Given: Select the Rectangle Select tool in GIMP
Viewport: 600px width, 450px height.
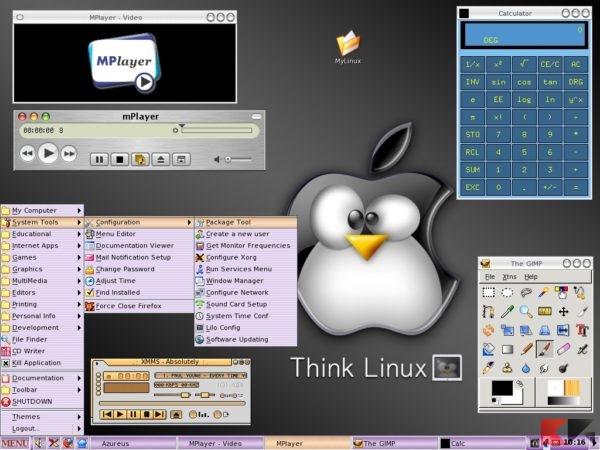Looking at the screenshot, I should click(x=488, y=293).
